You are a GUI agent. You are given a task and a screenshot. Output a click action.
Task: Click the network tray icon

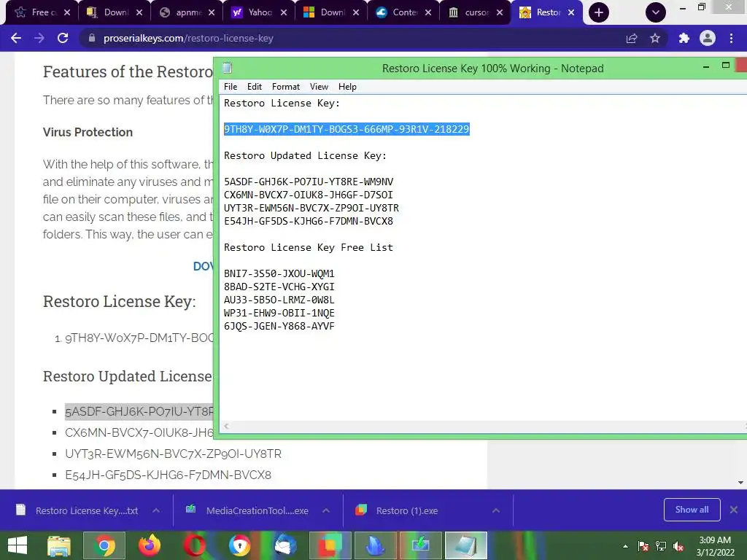(661, 546)
